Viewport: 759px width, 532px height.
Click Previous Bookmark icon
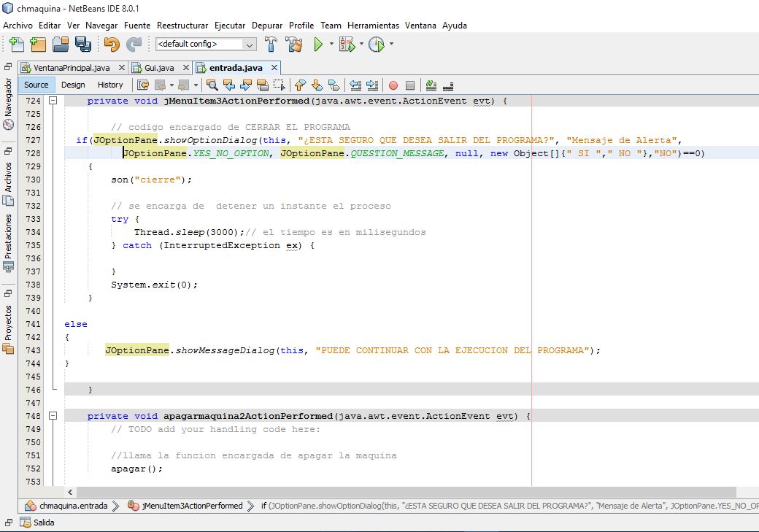click(x=300, y=85)
